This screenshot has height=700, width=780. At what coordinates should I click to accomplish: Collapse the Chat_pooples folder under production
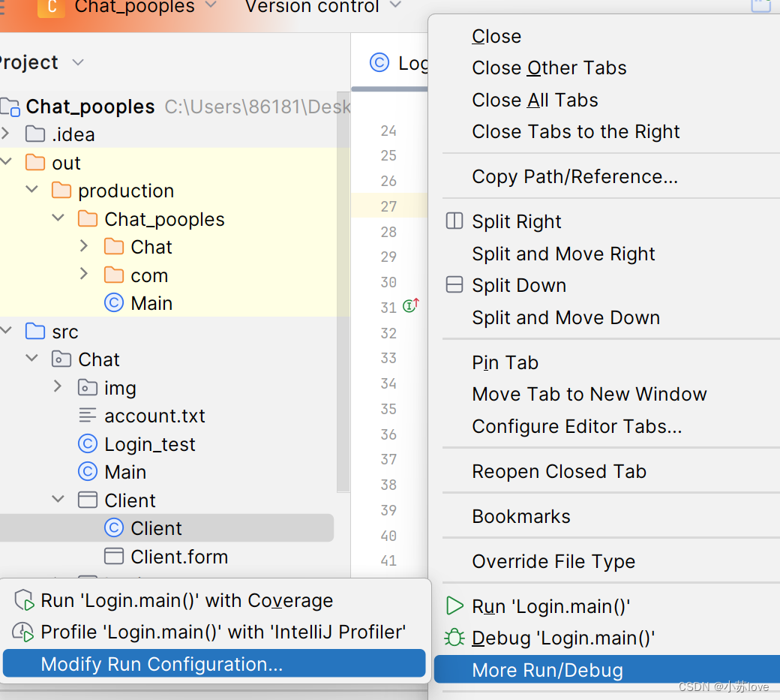point(58,218)
